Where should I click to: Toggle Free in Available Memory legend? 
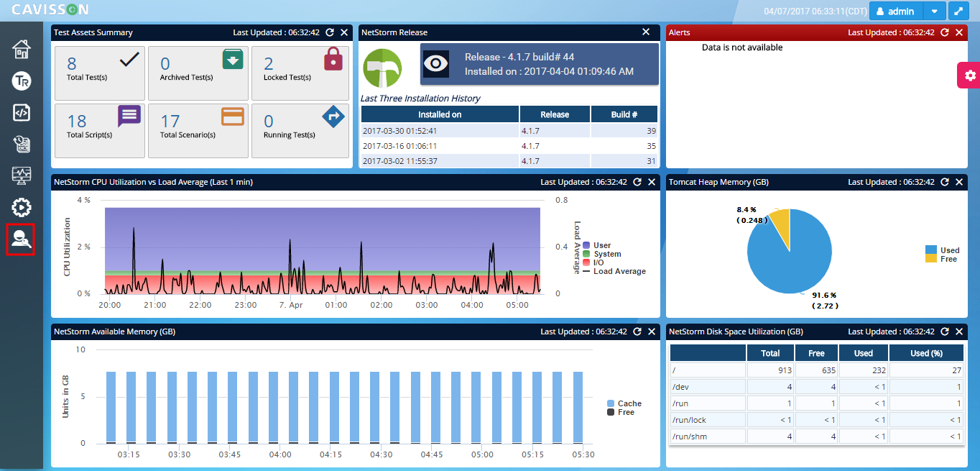click(621, 413)
